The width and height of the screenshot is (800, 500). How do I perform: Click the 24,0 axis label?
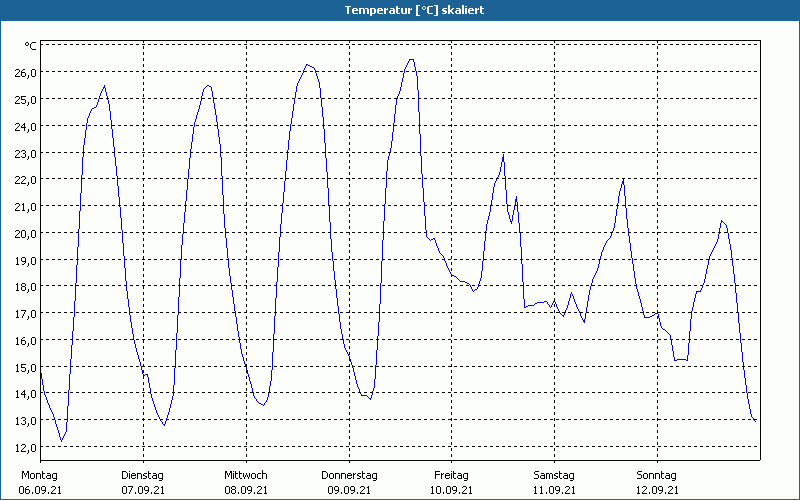click(26, 127)
